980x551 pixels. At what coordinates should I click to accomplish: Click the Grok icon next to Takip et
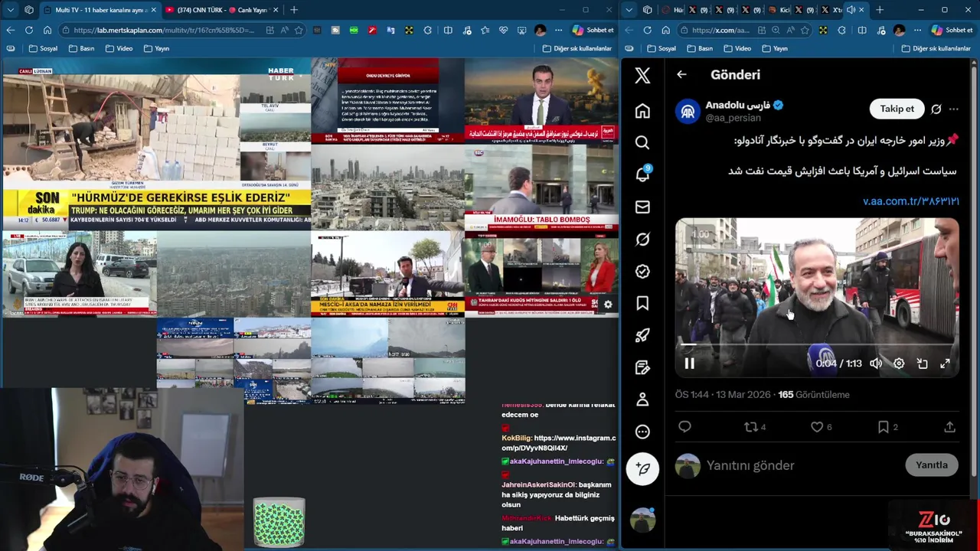[x=936, y=109]
